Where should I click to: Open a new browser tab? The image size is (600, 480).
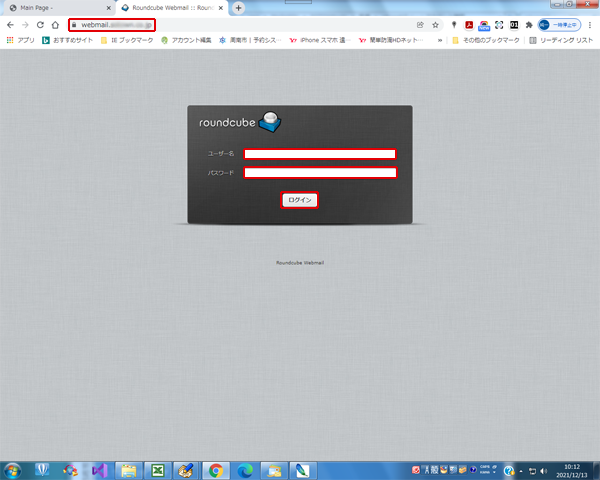click(238, 8)
